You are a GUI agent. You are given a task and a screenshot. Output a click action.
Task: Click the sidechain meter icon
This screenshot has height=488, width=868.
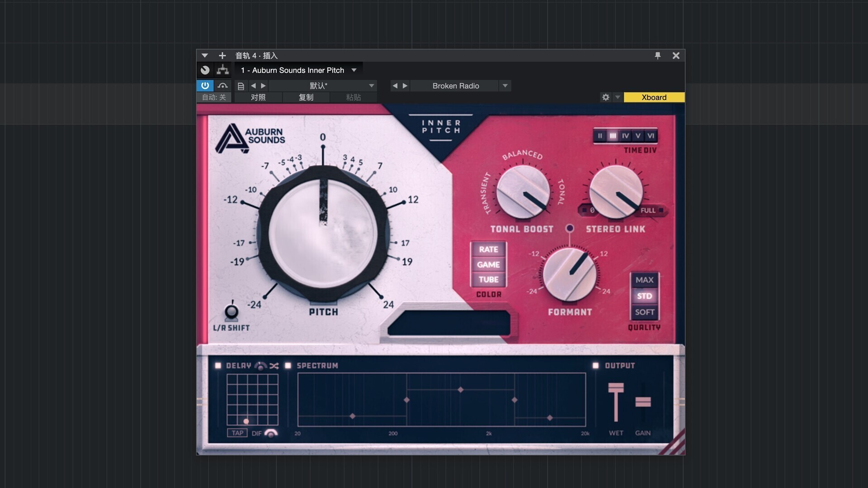click(x=222, y=85)
